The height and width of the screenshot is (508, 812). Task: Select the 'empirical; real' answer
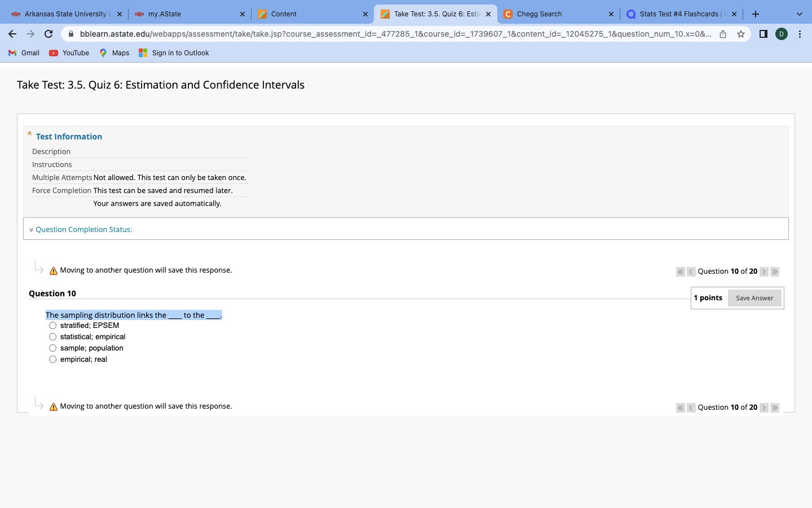(x=52, y=360)
